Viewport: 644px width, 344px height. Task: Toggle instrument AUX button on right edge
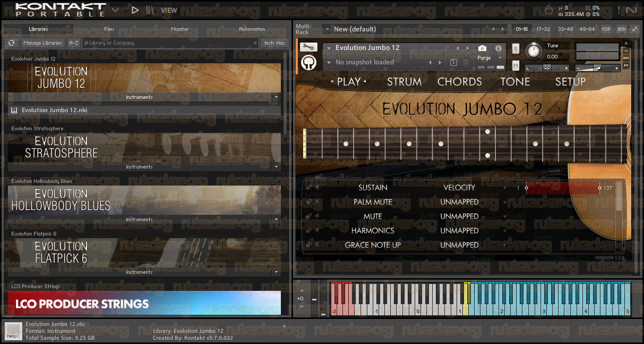626,57
